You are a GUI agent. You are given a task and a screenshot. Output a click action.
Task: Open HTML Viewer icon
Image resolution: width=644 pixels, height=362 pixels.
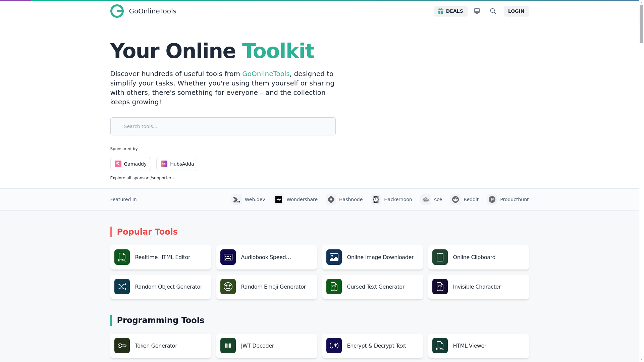(x=440, y=346)
